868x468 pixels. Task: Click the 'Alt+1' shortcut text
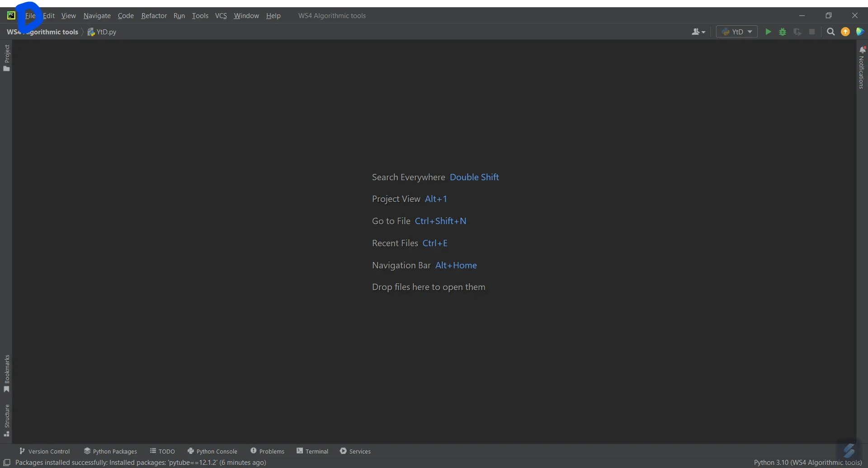click(436, 199)
